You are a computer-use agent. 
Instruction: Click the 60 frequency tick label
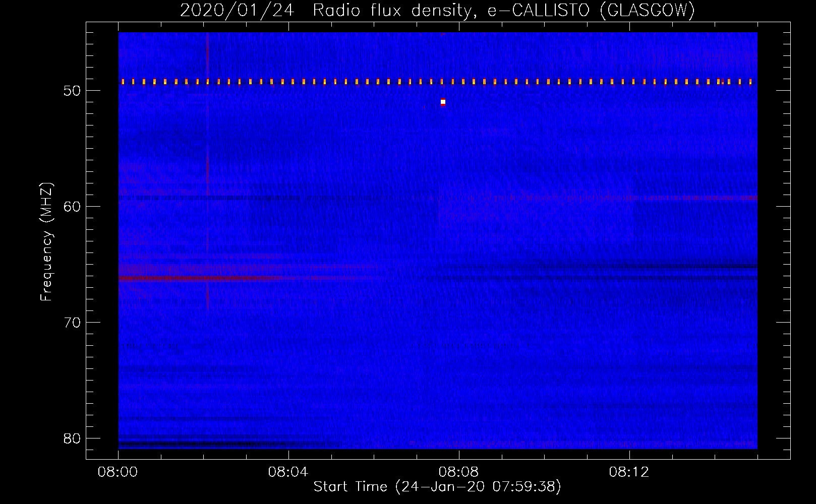tap(73, 207)
